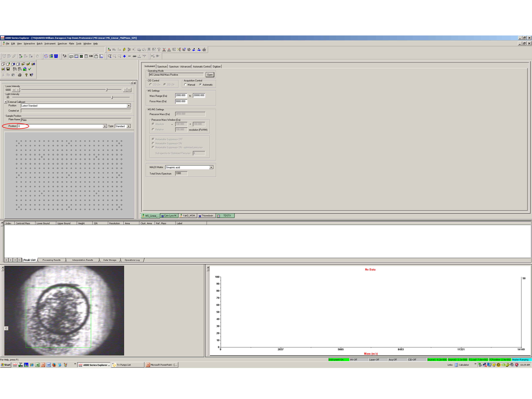Image resolution: width=532 pixels, height=399 pixels.
Task: Open the Operations Log tab
Action: tap(132, 260)
